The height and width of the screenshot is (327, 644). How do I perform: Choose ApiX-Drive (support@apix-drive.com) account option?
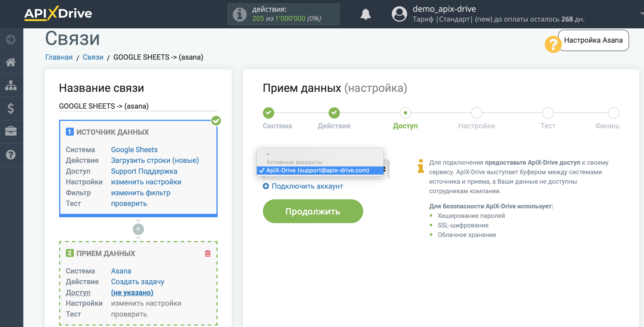tap(320, 170)
